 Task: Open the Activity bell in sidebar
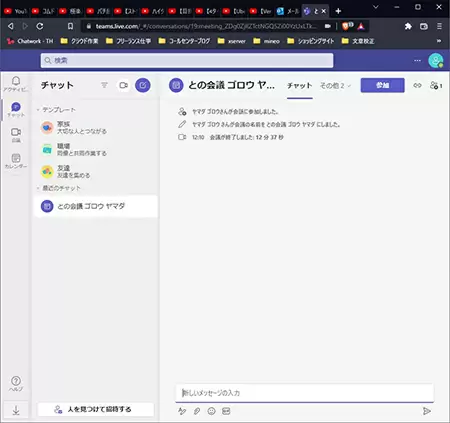[x=16, y=84]
